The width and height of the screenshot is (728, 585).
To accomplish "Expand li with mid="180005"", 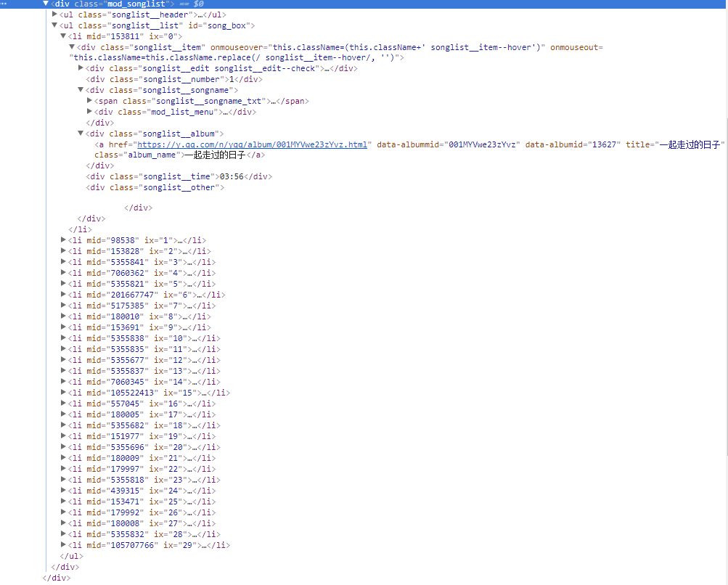I will coord(63,414).
